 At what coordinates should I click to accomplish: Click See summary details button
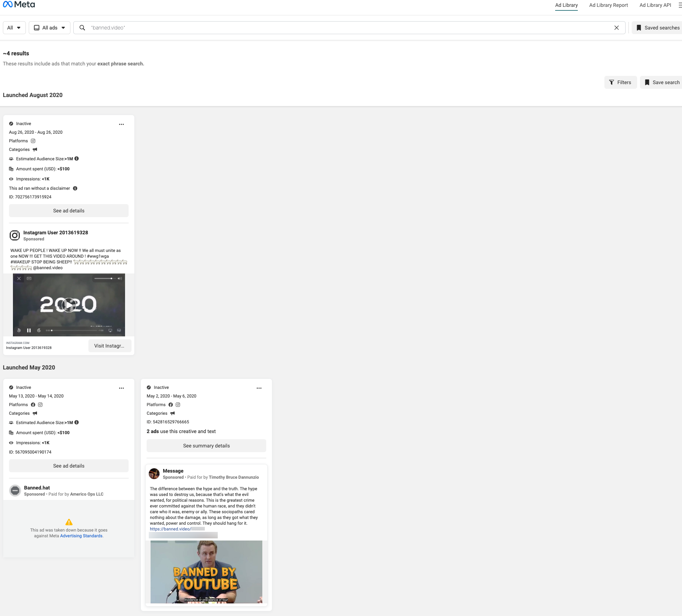point(206,446)
